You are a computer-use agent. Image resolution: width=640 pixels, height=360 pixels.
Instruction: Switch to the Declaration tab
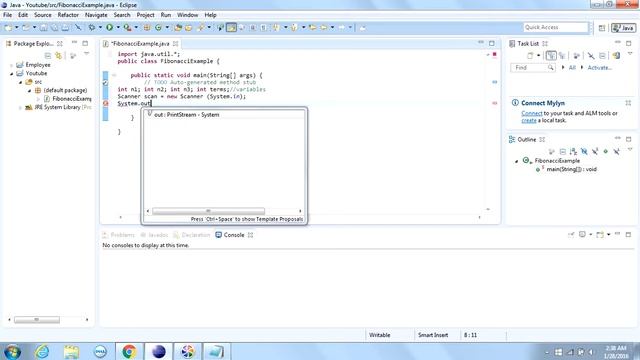[x=191, y=235]
